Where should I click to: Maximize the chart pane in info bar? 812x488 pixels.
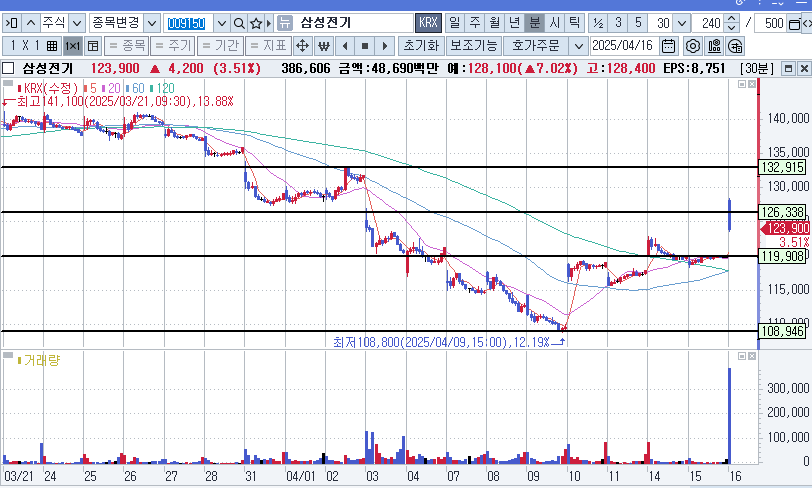[789, 68]
